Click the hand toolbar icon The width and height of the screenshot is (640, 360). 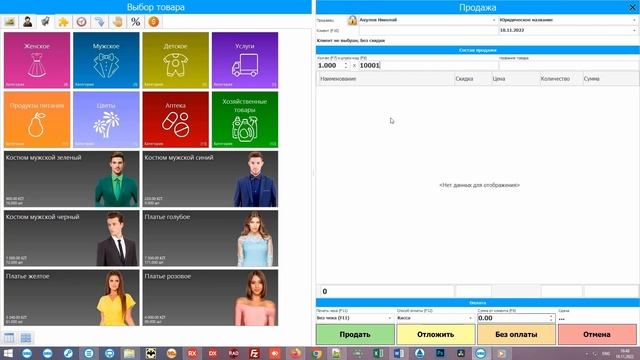[118, 22]
